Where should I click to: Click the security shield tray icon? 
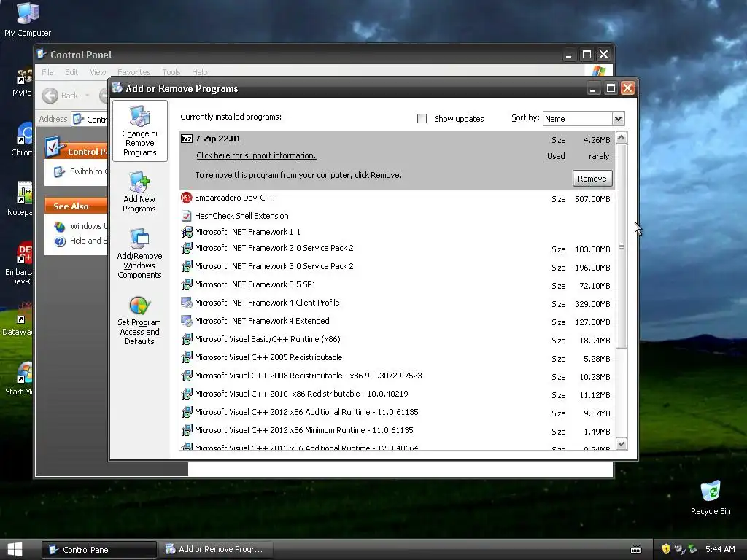[666, 549]
